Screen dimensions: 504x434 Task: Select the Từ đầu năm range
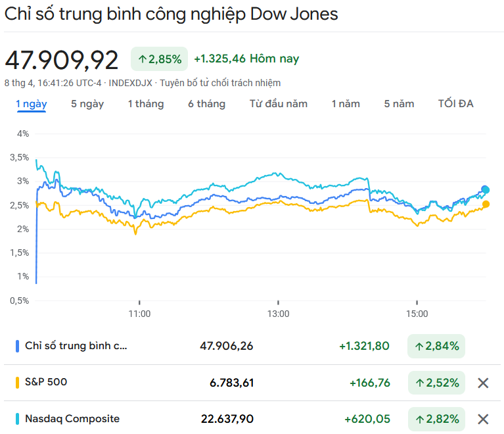pyautogui.click(x=279, y=104)
